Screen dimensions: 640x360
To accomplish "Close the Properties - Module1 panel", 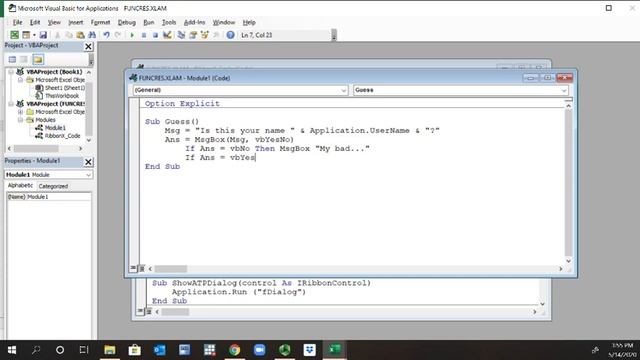I will [88, 162].
